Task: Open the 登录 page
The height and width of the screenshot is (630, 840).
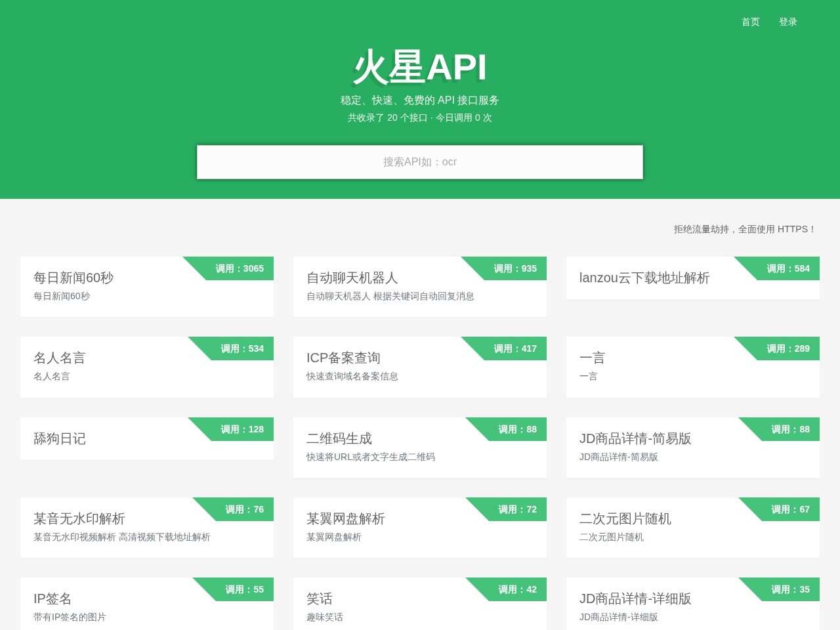Action: [x=787, y=22]
